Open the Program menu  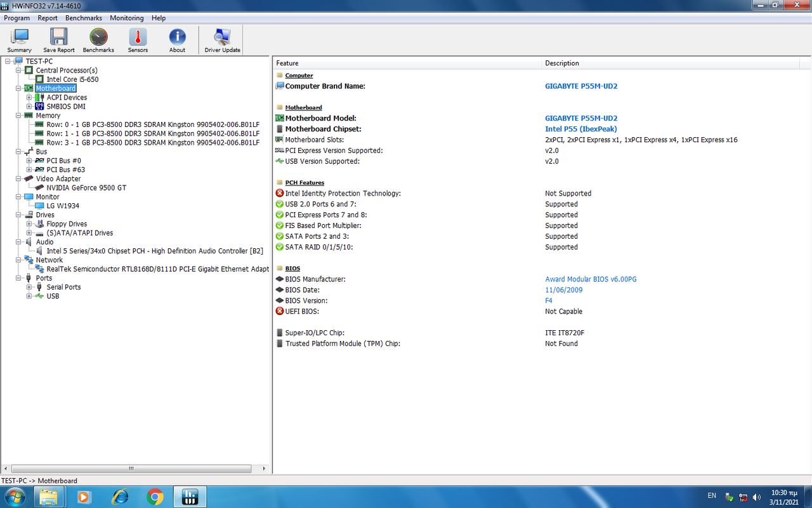coord(16,18)
